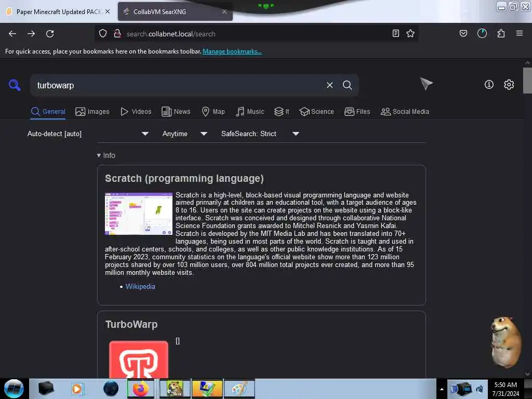Open the black box taskbar icon

46,389
